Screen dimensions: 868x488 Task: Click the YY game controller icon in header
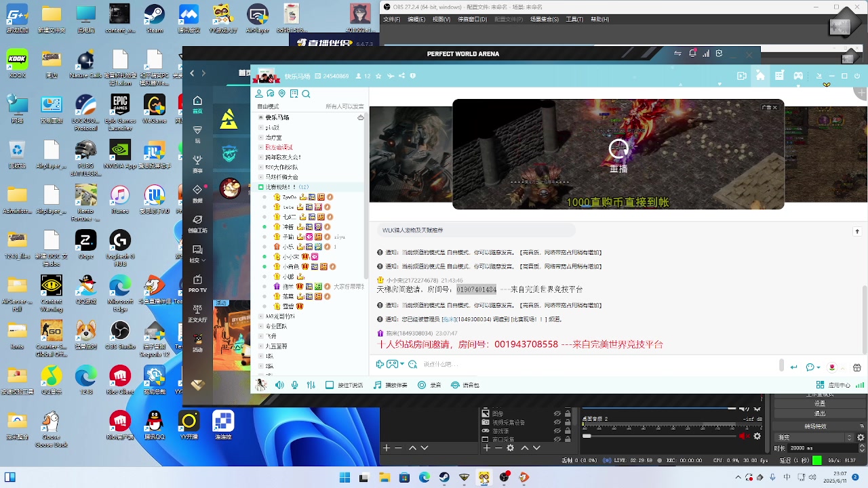799,76
